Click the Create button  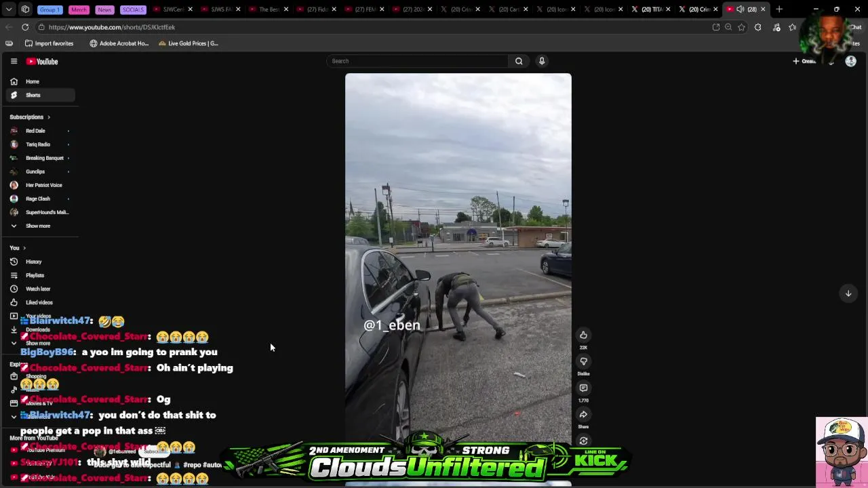805,62
